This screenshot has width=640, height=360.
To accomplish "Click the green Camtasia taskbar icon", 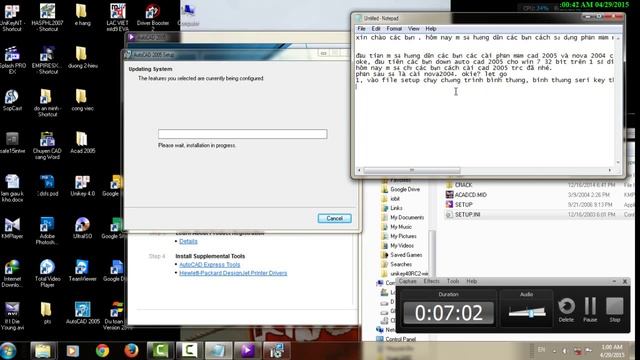I will pyautogui.click(x=160, y=351).
